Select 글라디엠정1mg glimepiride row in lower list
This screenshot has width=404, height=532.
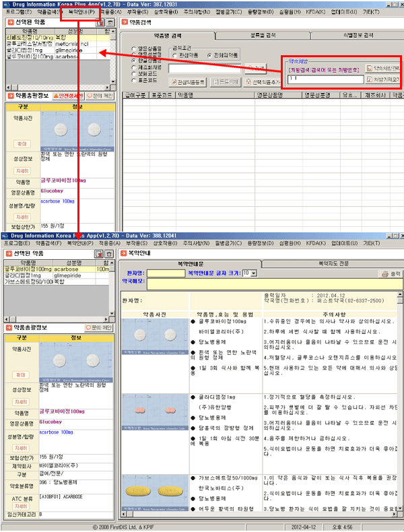click(57, 275)
